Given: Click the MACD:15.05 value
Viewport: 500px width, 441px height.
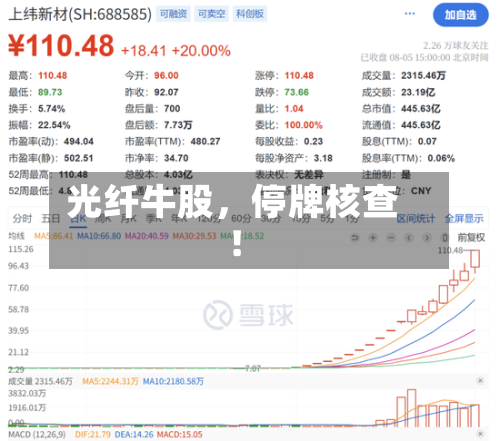Looking at the screenshot, I should [x=180, y=434].
